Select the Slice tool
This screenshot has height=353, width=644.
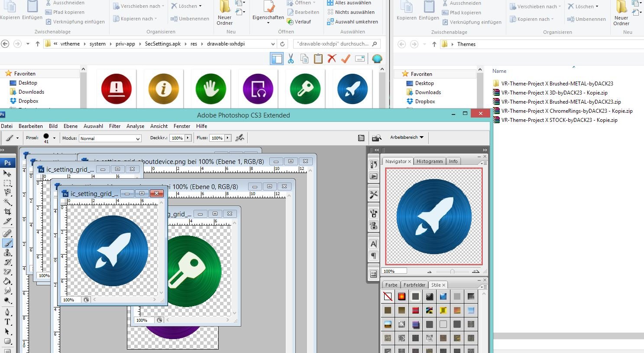click(x=7, y=221)
